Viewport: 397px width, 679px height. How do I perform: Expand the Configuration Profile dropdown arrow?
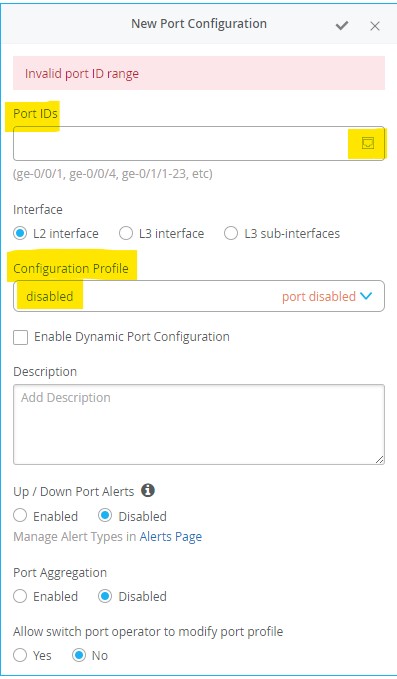click(x=366, y=296)
